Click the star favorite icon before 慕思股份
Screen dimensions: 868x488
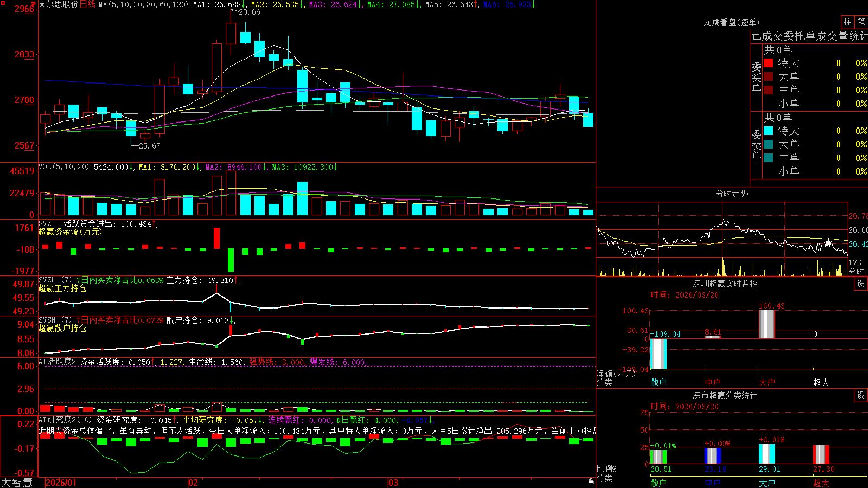pos(42,4)
